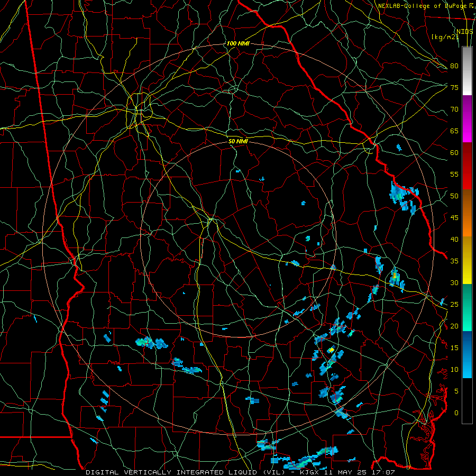The image size is (476, 476).
Task: Click the 60 value on color scale
Action: [454, 153]
